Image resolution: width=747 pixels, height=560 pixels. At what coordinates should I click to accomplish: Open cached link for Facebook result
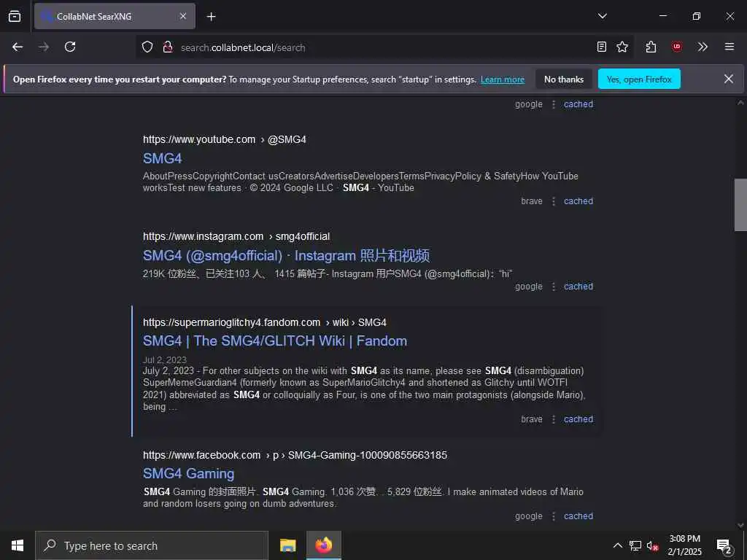point(578,516)
